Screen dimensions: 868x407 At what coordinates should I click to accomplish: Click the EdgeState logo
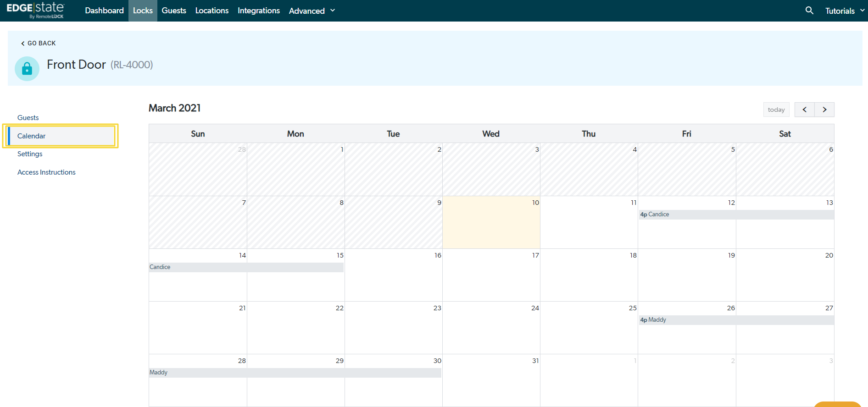[35, 10]
